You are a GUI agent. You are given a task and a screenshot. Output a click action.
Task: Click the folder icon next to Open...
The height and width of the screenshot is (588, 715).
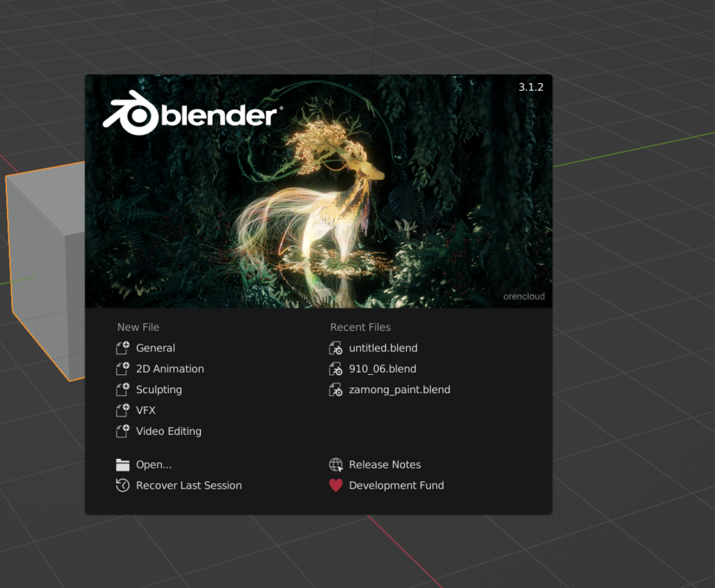pos(123,465)
